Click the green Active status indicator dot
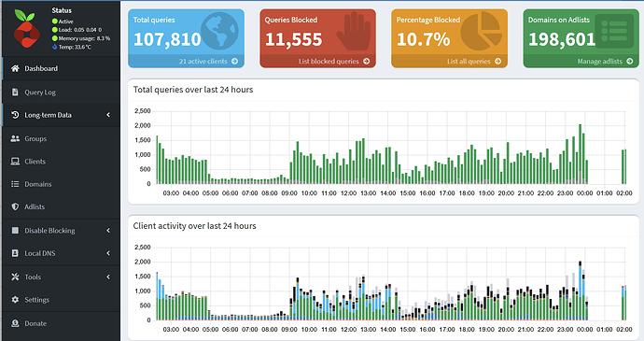The height and width of the screenshot is (341, 644). coord(55,21)
